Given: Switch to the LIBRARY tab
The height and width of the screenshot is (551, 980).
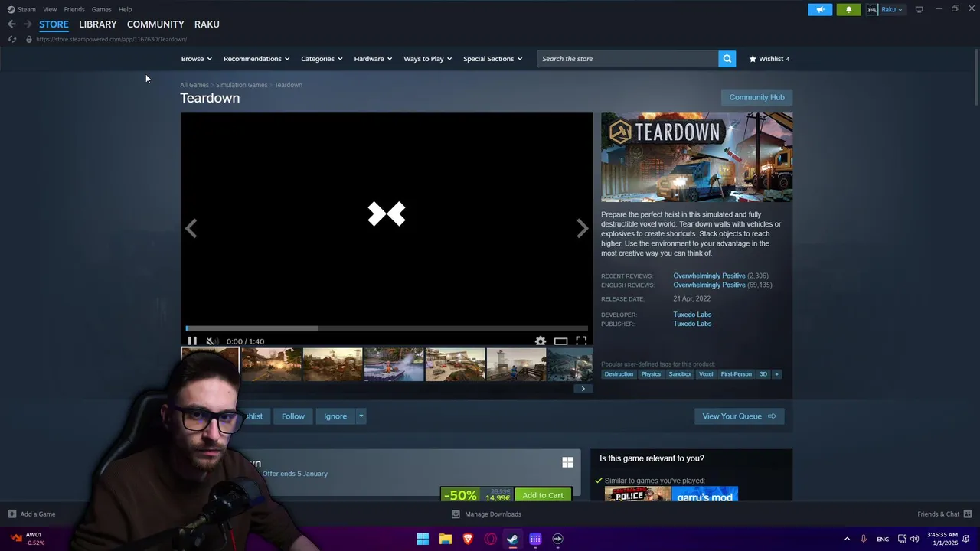Looking at the screenshot, I should (x=98, y=24).
